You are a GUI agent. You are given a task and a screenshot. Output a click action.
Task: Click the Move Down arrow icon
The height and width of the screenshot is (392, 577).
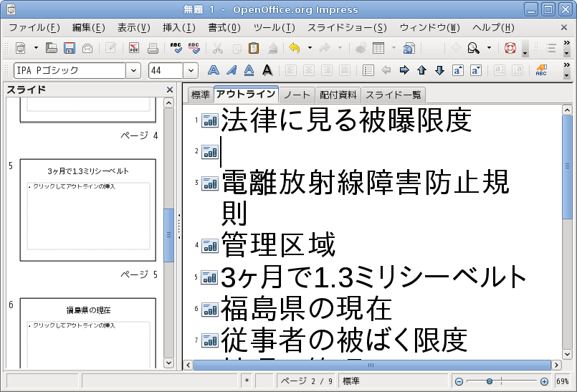coord(439,70)
